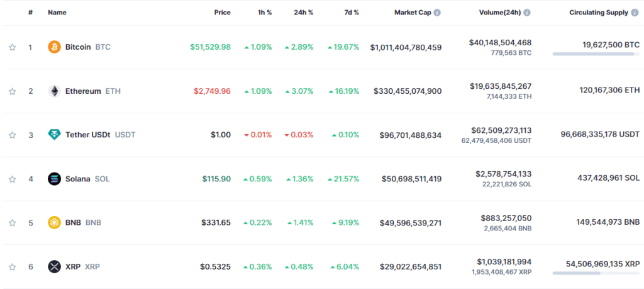Add Bitcoin to watchlist with star
The height and width of the screenshot is (289, 644).
(x=12, y=47)
